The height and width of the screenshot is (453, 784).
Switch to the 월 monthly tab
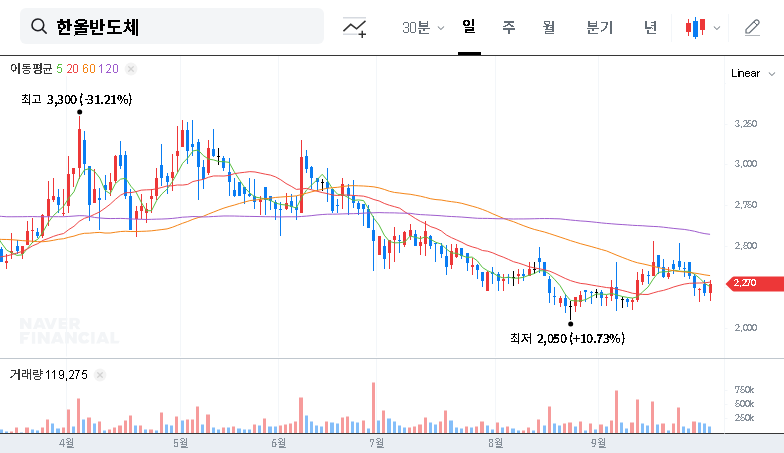point(548,27)
